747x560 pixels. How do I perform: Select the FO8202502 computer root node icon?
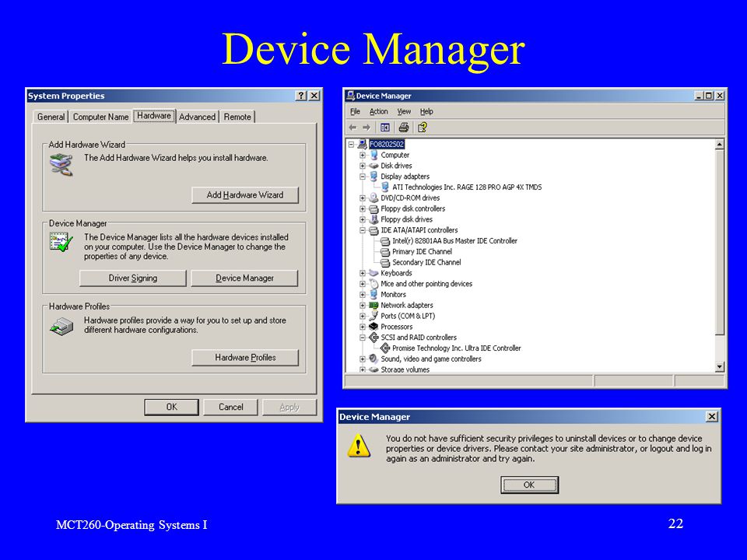point(362,144)
